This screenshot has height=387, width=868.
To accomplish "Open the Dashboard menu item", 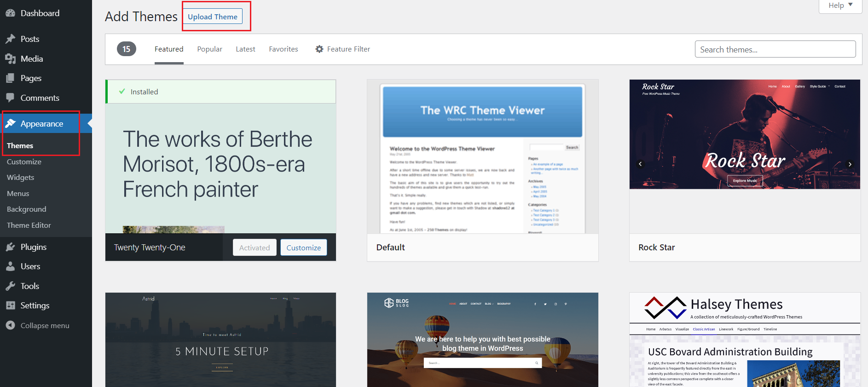I will point(46,13).
